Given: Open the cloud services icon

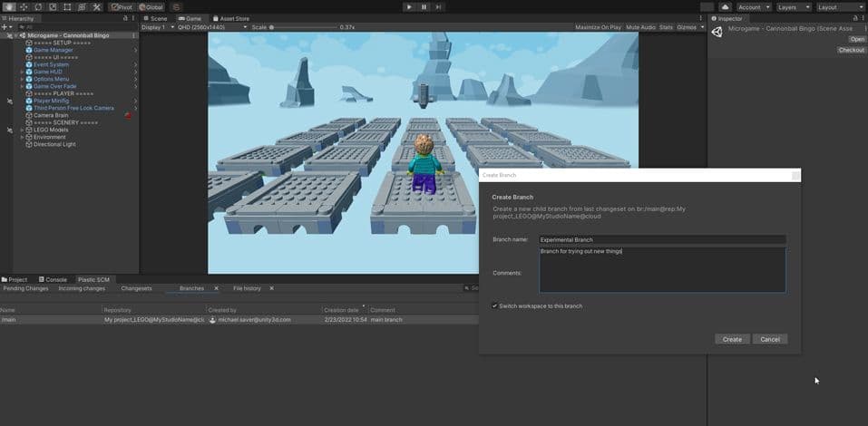Looking at the screenshot, I should pos(725,6).
